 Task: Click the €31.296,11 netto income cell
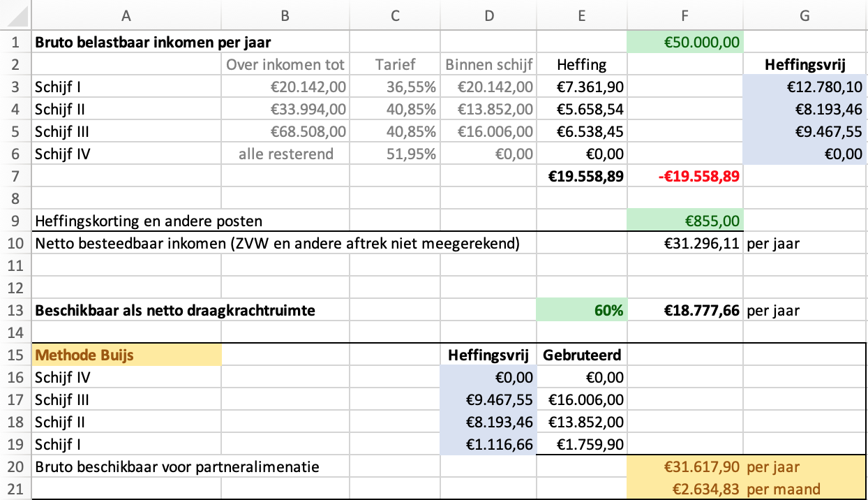684,244
